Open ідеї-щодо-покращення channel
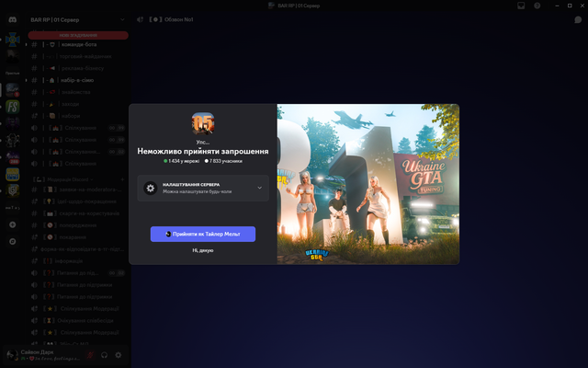Viewport: 588px width, 368px height. click(x=77, y=201)
